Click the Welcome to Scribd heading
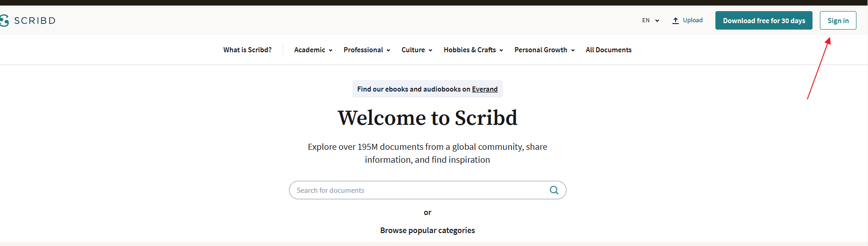The width and height of the screenshot is (868, 246). pos(427,118)
